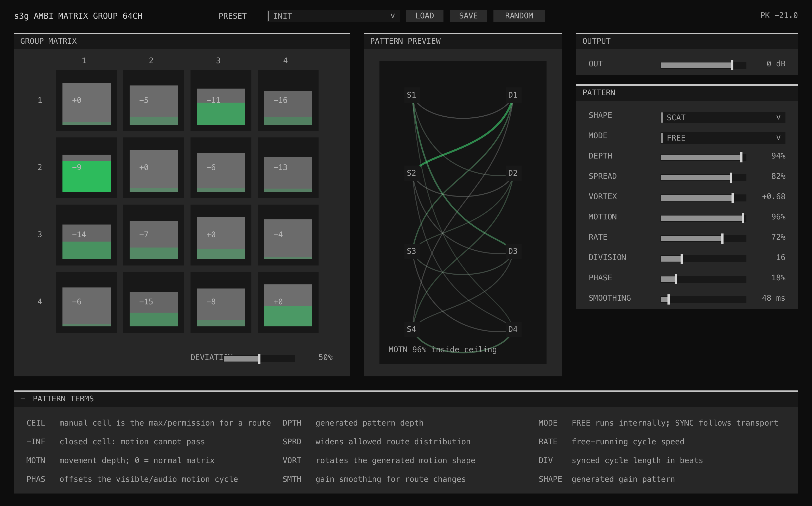
Task: Select matrix cell row 2 column 3 (-6)
Action: (x=221, y=168)
